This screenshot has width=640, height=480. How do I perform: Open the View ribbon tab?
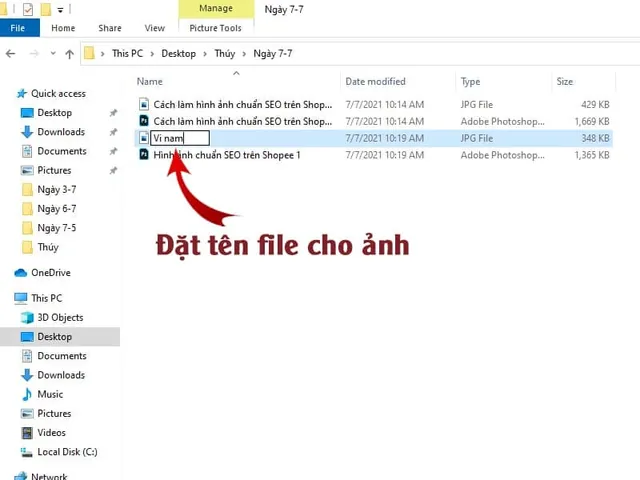(x=155, y=28)
